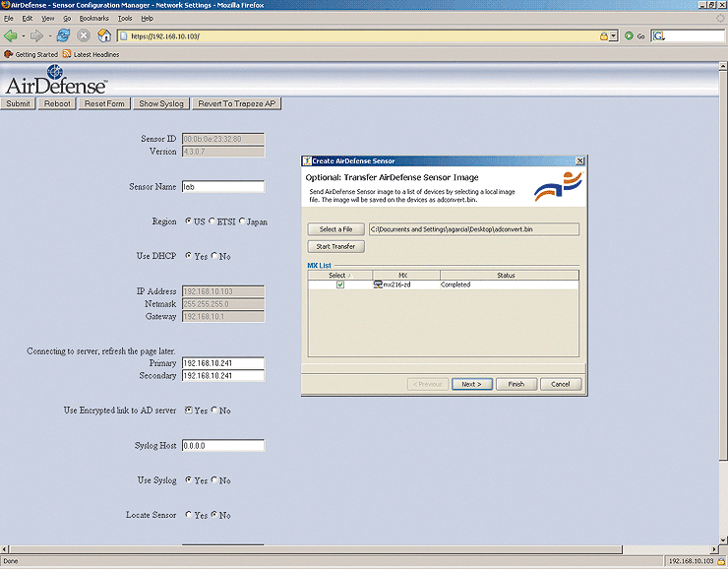This screenshot has width=728, height=569.
Task: Disable encrypted link to AD server (No)
Action: (214, 410)
